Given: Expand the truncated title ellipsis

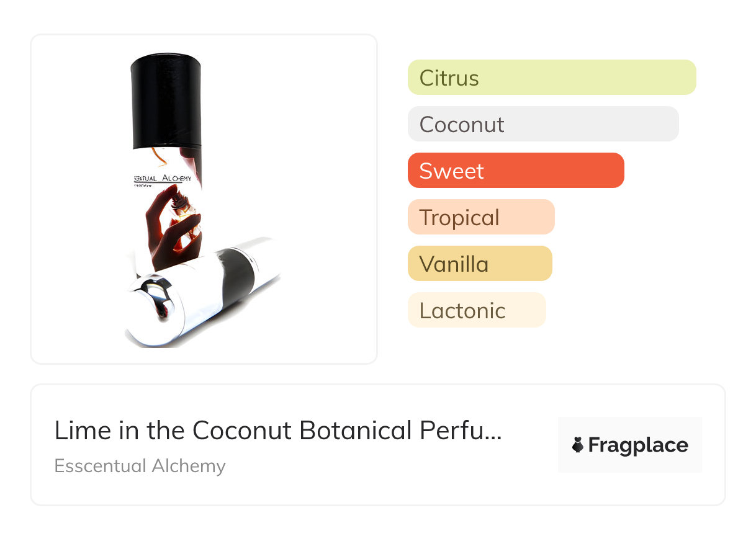Looking at the screenshot, I should click(493, 432).
